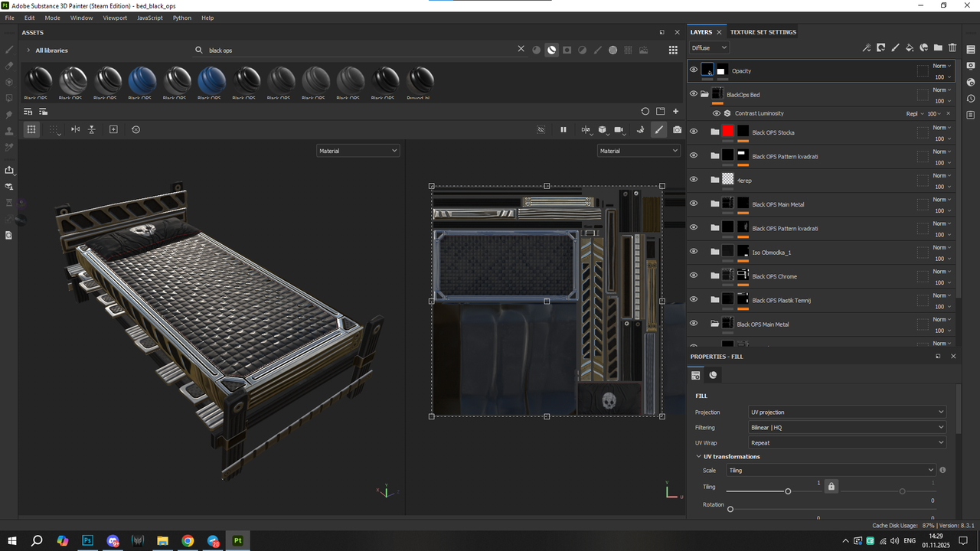The image size is (980, 551).
Task: Click the Rotation slider handle
Action: pos(730,509)
